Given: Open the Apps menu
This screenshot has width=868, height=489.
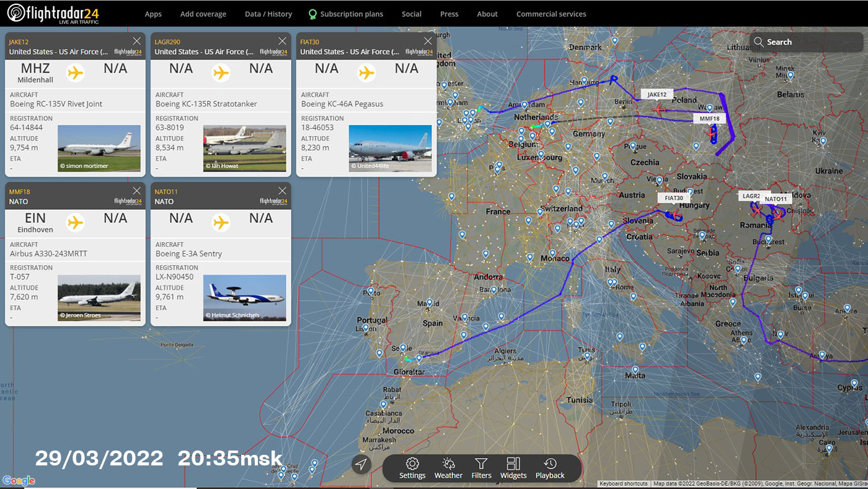Looking at the screenshot, I should pos(153,14).
